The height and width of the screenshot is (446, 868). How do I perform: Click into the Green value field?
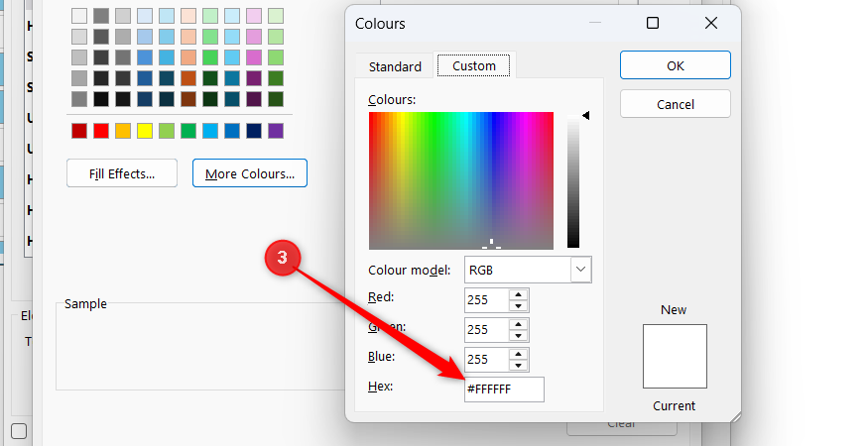click(x=487, y=330)
